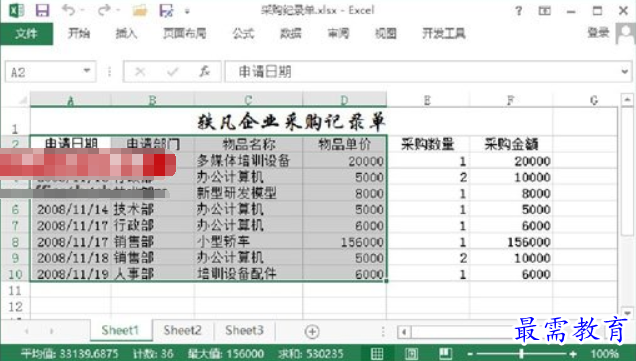The width and height of the screenshot is (636, 361).
Task: Click the title cell 独凡企业采购记录单
Action: pos(291,122)
